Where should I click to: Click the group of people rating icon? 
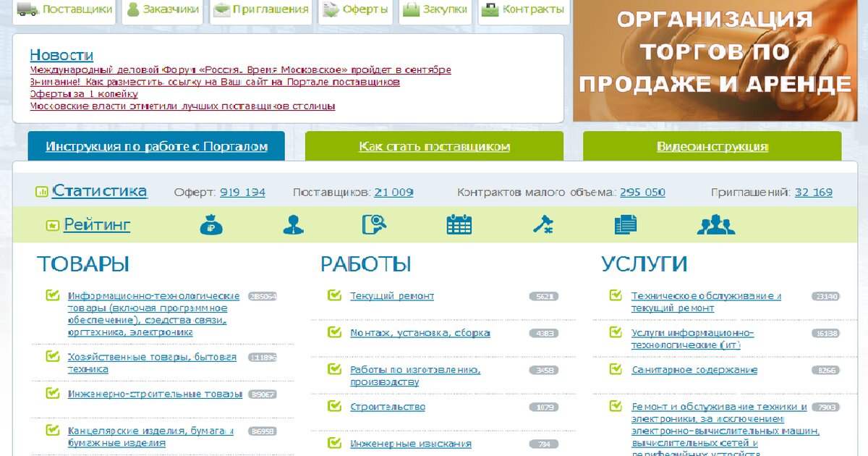point(715,225)
